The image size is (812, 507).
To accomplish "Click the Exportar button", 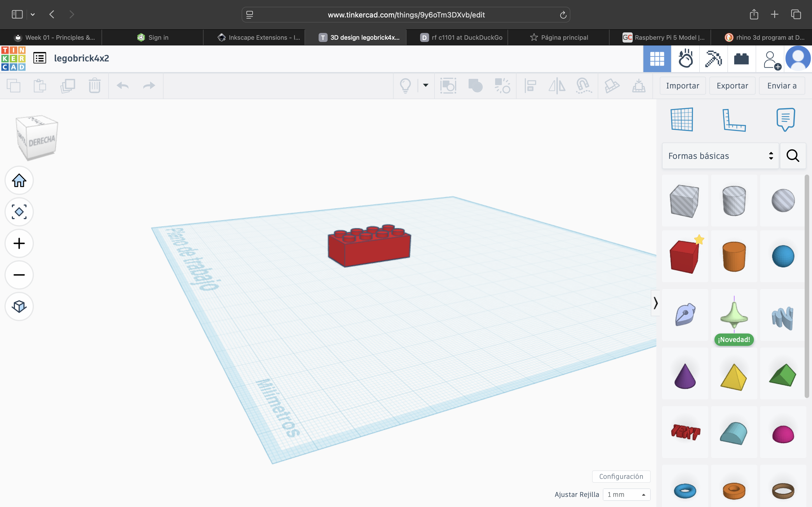I will click(732, 86).
